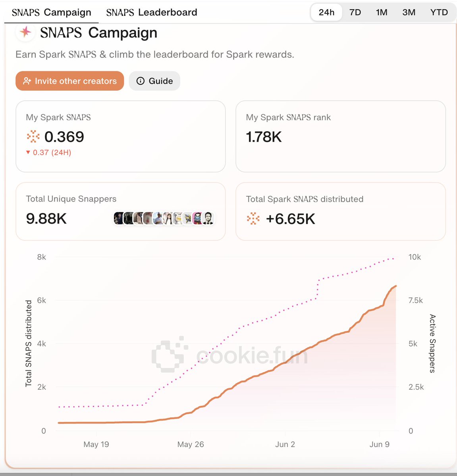Click the info icon in Guide button
Image resolution: width=457 pixels, height=476 pixels.
coord(140,81)
